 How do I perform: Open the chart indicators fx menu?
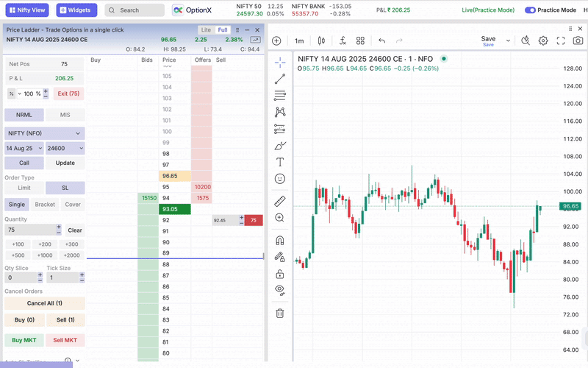[343, 41]
